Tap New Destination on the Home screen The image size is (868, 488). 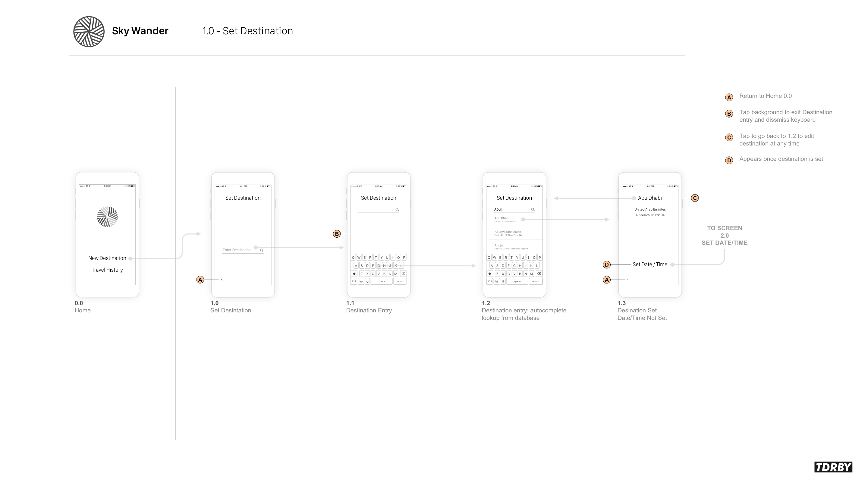point(107,258)
